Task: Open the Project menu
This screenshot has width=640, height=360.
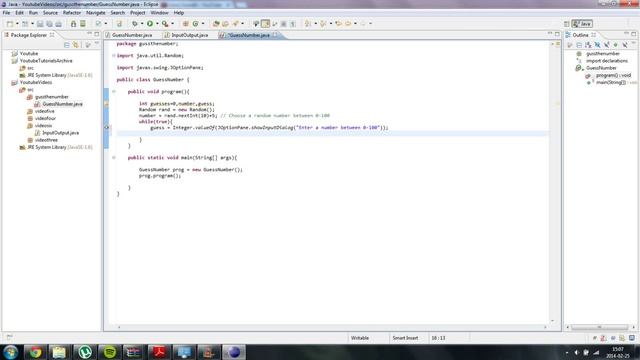Action: point(138,13)
